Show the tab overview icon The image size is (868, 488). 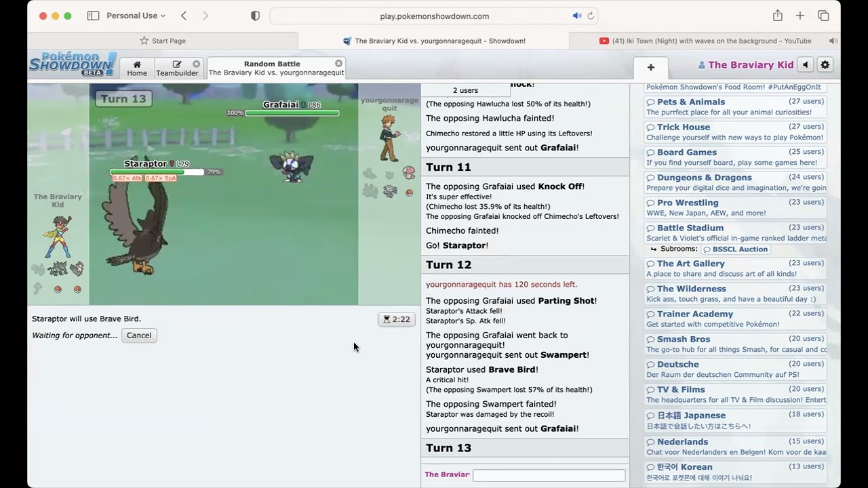[823, 16]
